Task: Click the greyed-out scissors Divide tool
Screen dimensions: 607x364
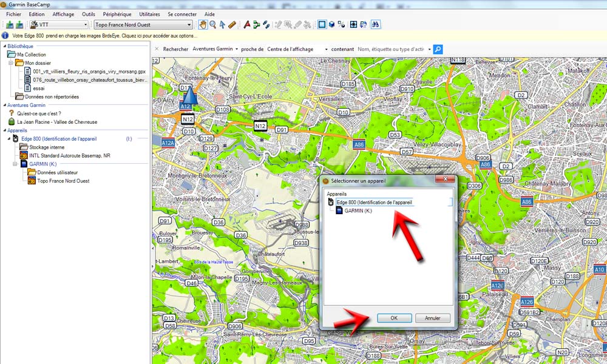Action: tap(307, 25)
